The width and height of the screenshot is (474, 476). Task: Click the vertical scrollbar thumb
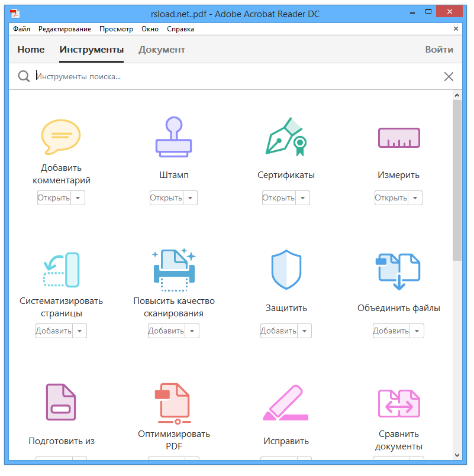[x=457, y=180]
